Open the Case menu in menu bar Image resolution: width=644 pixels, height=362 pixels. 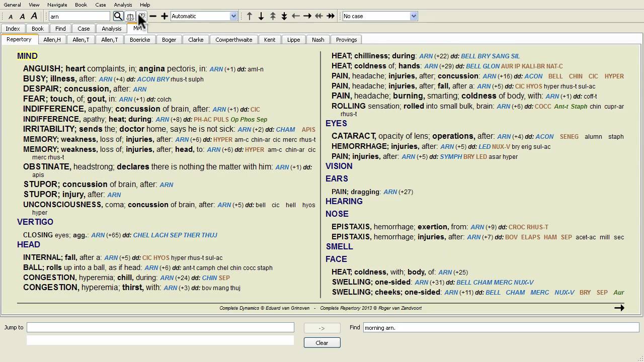(x=101, y=5)
